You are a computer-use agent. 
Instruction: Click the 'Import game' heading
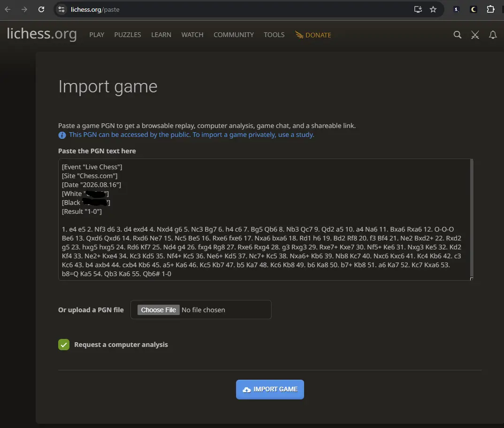(107, 87)
